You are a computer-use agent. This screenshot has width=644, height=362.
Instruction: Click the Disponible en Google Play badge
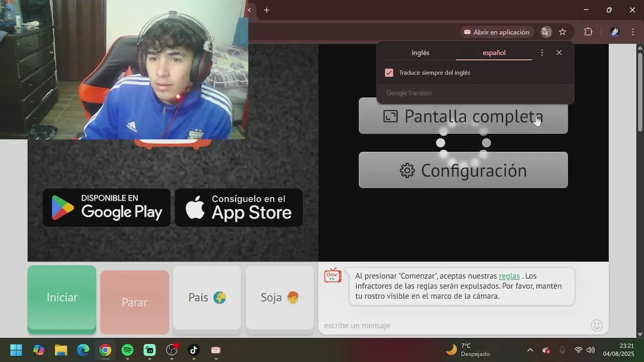point(107,208)
